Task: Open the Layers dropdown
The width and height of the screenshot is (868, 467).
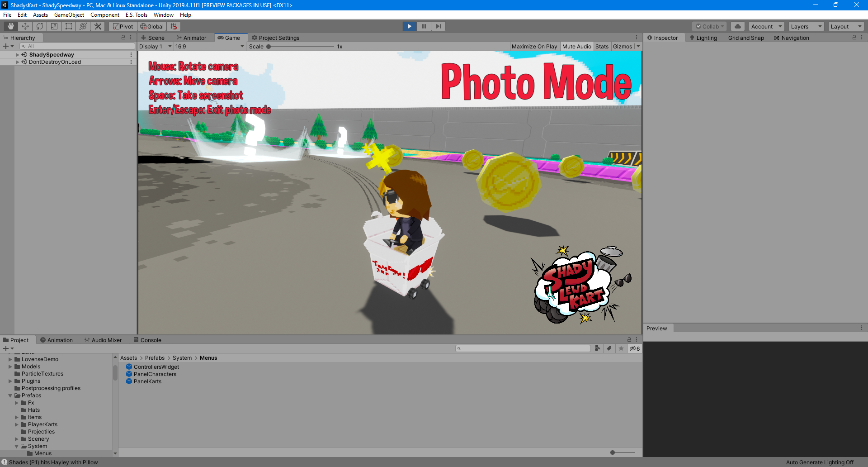Action: click(x=806, y=26)
